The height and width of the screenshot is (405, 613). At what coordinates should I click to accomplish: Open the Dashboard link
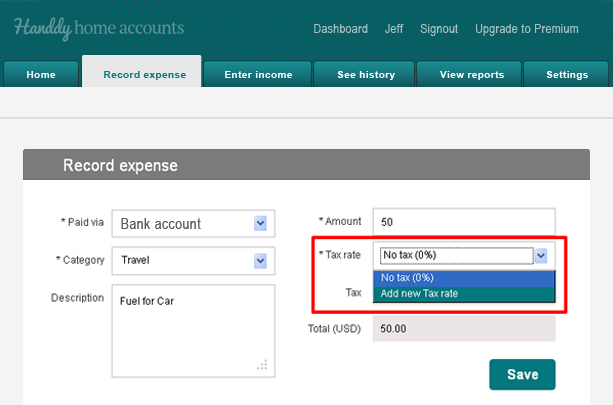click(x=341, y=29)
